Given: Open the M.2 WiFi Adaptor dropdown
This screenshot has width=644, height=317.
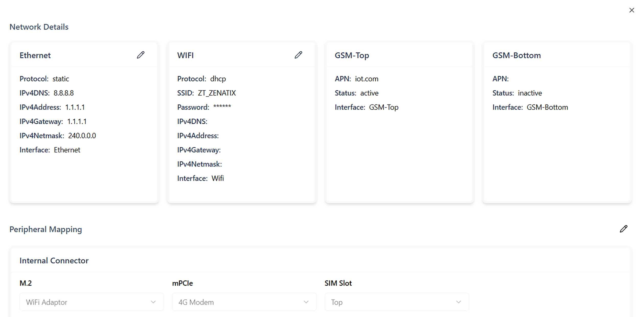Looking at the screenshot, I should (91, 302).
